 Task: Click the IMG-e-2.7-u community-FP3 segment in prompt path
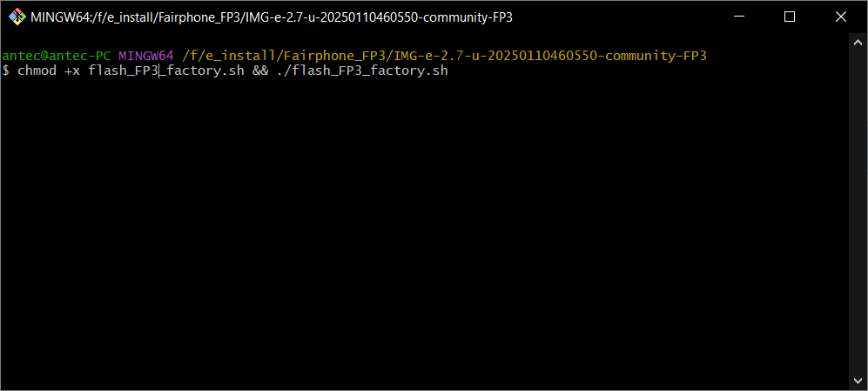click(x=539, y=56)
